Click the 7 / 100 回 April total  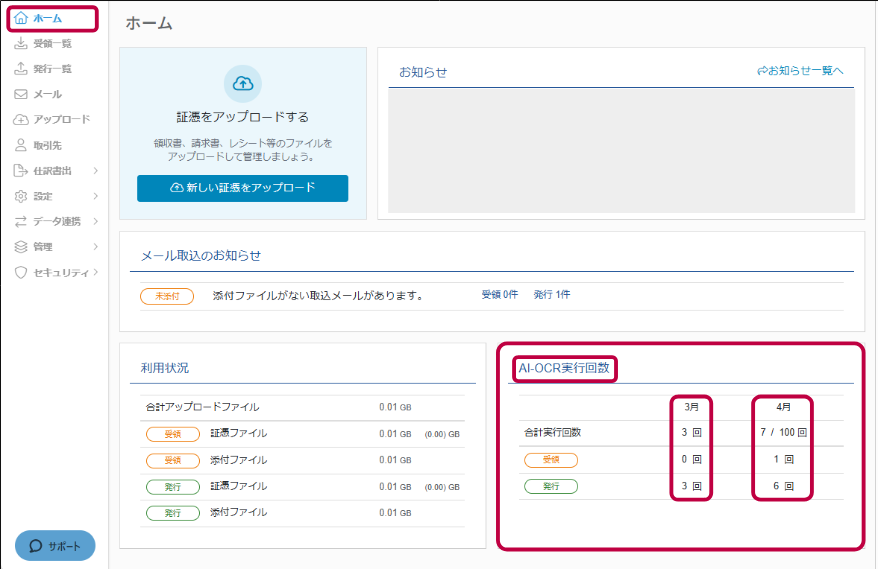(783, 432)
